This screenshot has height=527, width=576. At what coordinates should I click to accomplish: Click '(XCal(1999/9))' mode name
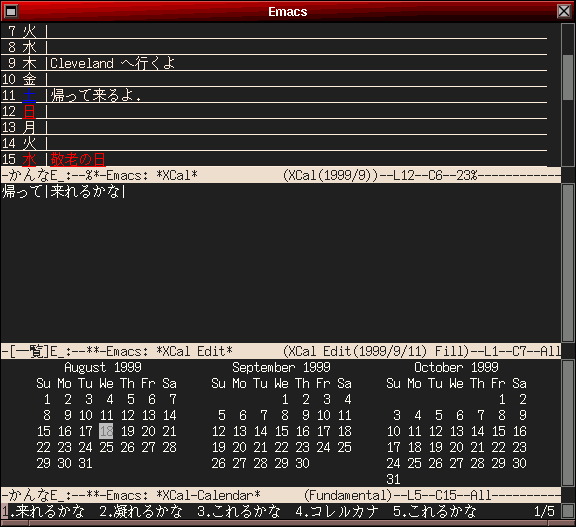[331, 175]
